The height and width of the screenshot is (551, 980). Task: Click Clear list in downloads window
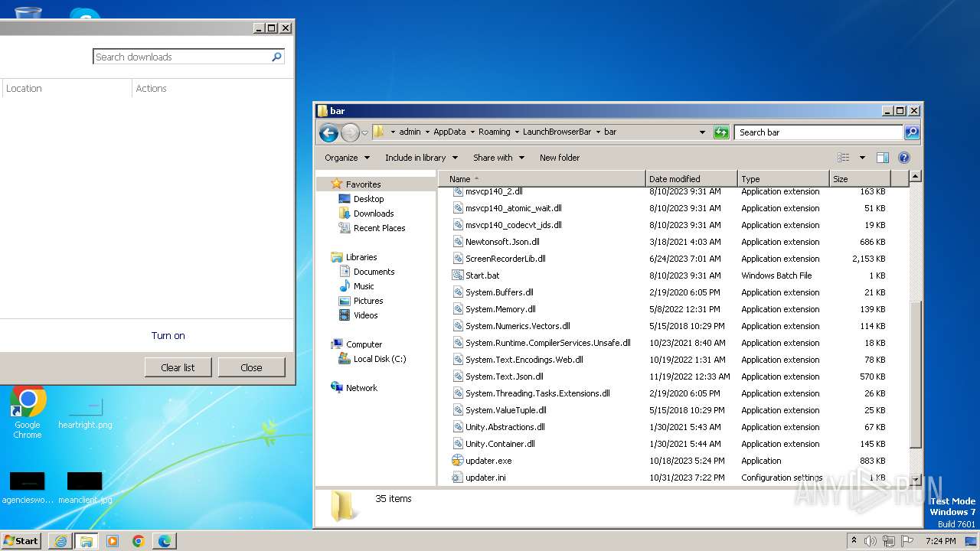[x=178, y=367]
